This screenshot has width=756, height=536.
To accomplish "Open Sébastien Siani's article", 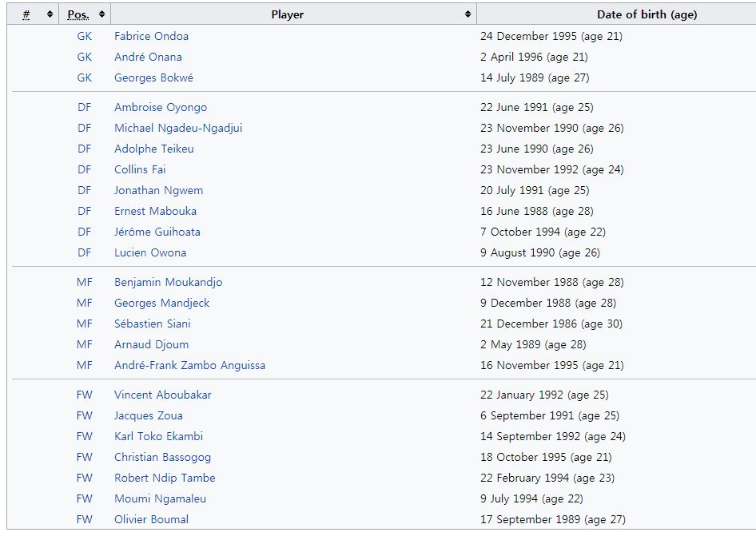I will point(152,324).
